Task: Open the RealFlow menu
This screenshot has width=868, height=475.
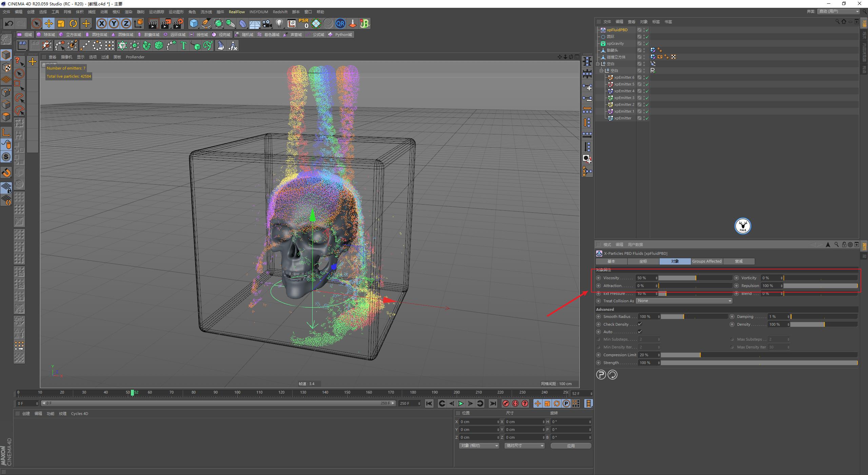Action: 237,12
